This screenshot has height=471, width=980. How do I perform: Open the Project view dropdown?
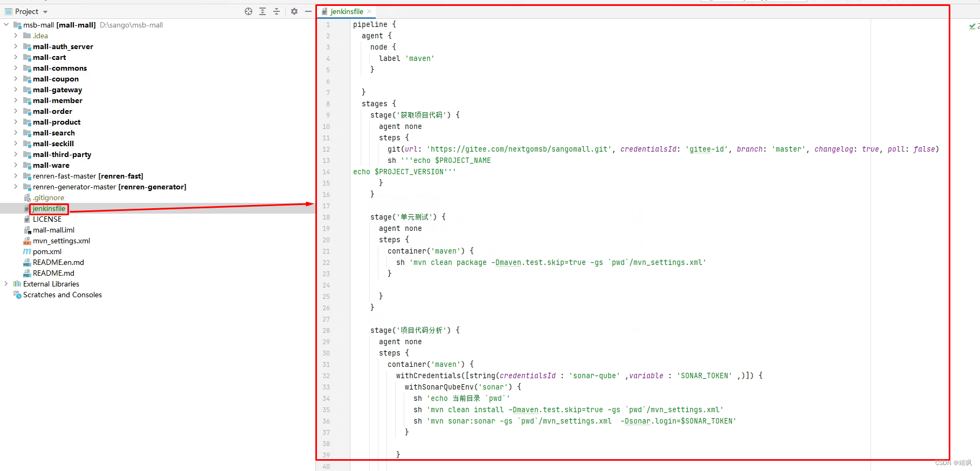pos(45,12)
